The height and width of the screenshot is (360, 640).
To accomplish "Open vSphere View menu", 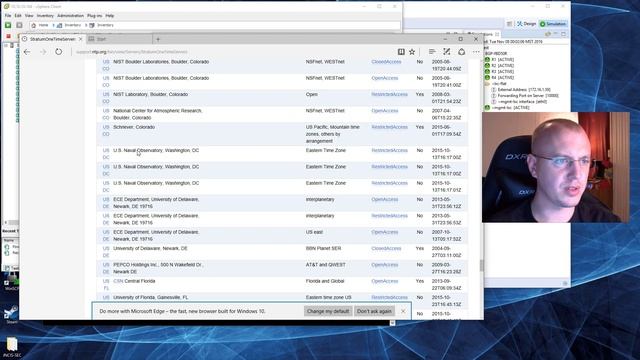I will (29, 16).
